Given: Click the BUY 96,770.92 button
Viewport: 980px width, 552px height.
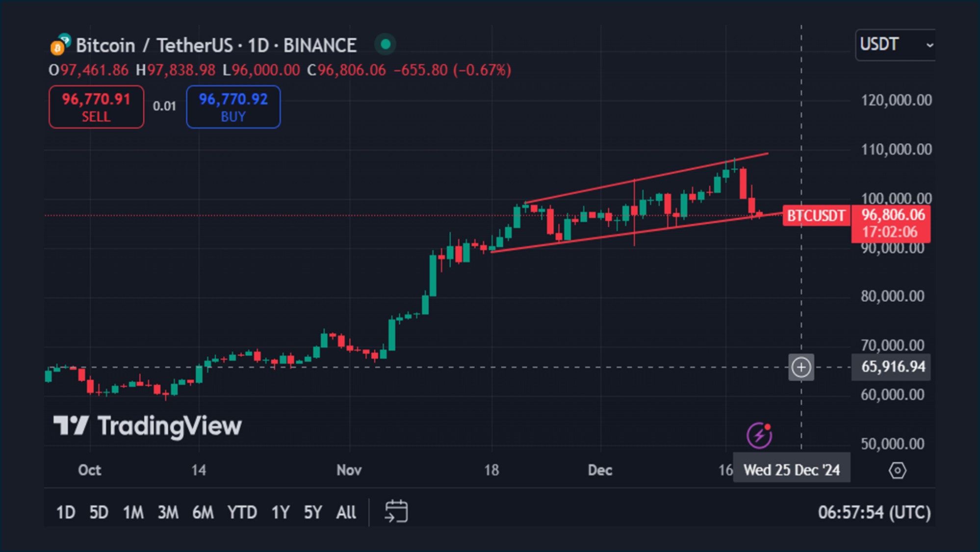Looking at the screenshot, I should (233, 107).
